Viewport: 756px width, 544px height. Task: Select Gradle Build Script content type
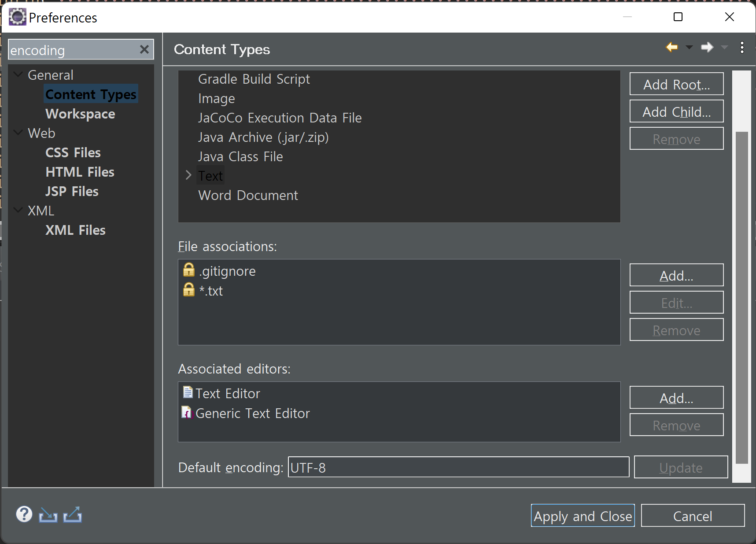[254, 79]
